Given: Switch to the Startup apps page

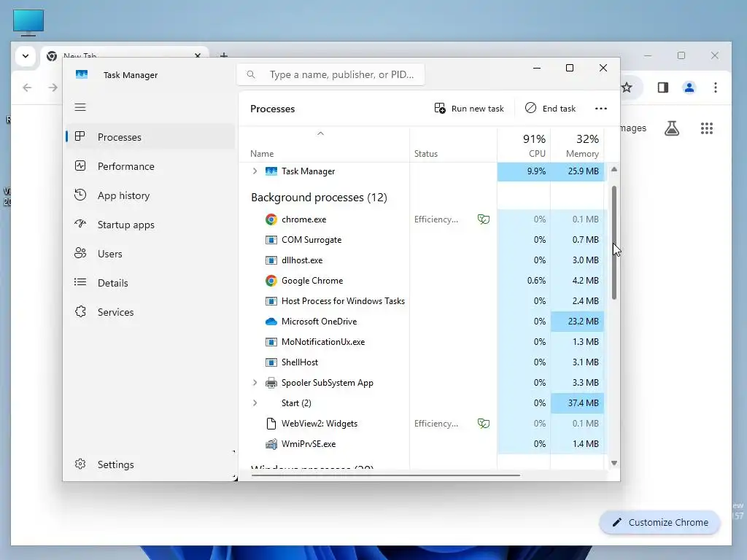Looking at the screenshot, I should [150, 225].
